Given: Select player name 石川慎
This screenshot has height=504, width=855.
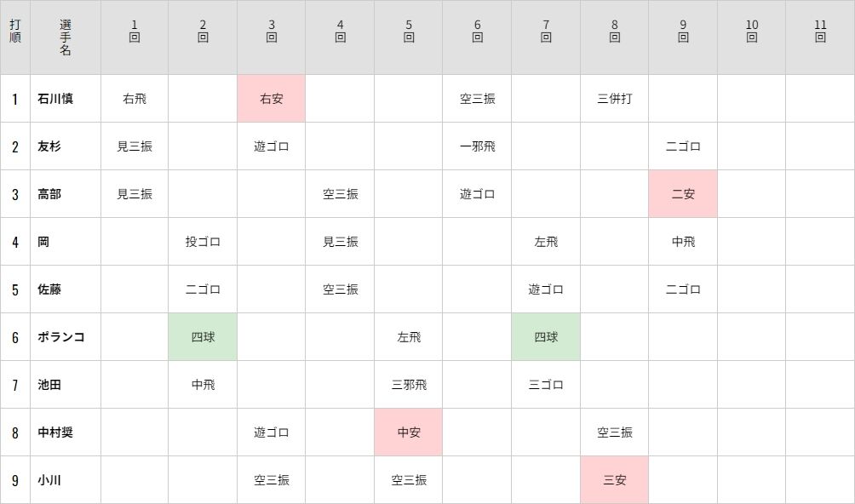Looking at the screenshot, I should coord(55,99).
